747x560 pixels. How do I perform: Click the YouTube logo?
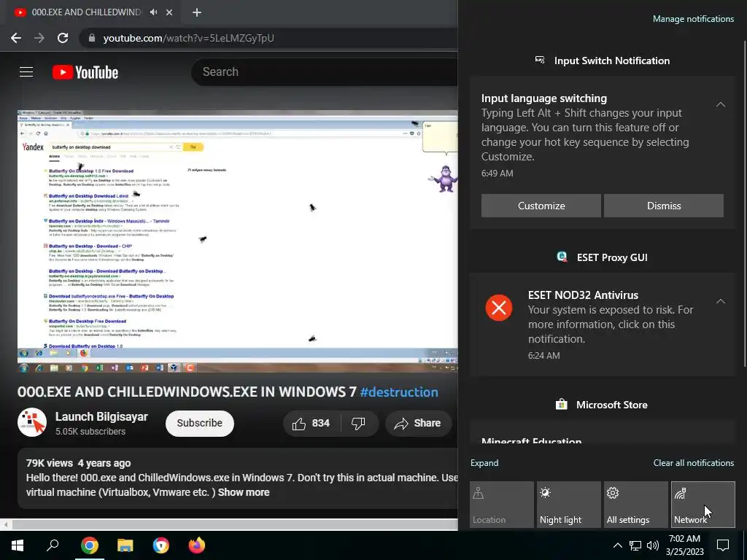pos(85,72)
